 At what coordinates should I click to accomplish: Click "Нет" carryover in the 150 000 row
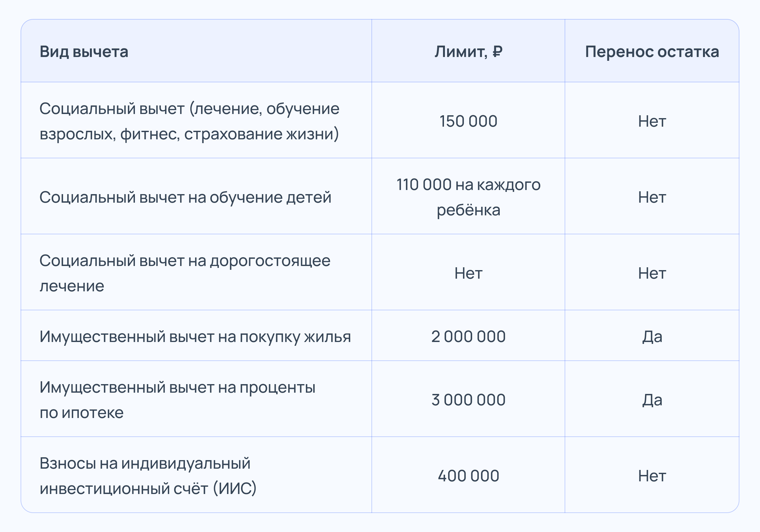[652, 121]
